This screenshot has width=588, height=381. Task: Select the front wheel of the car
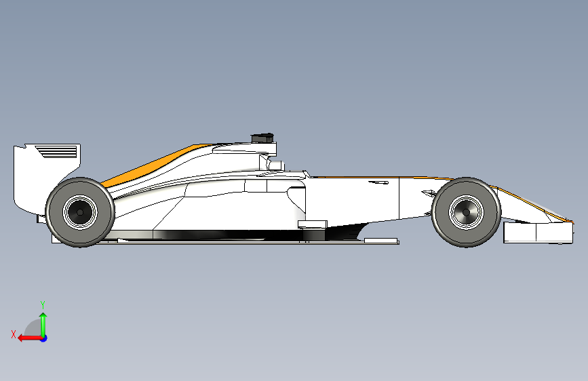point(466,212)
